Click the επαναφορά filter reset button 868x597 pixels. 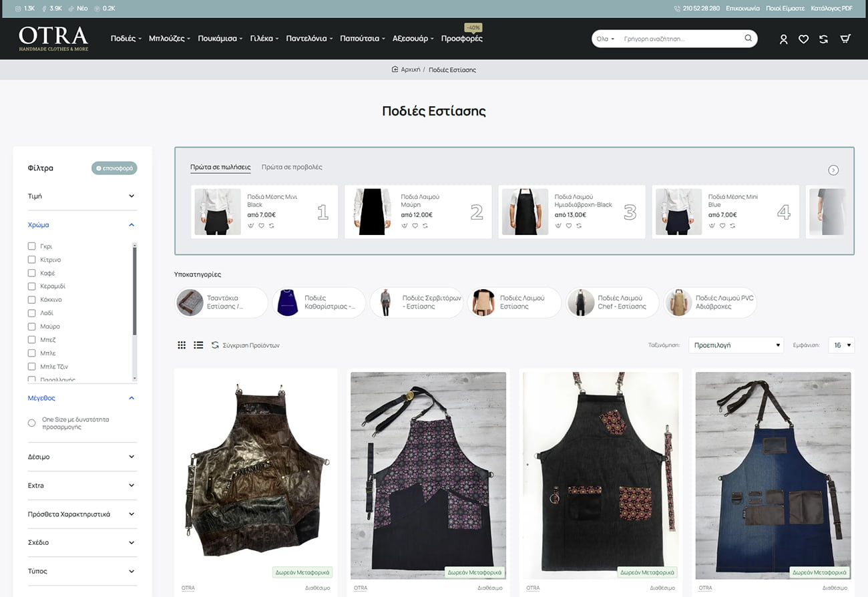114,168
